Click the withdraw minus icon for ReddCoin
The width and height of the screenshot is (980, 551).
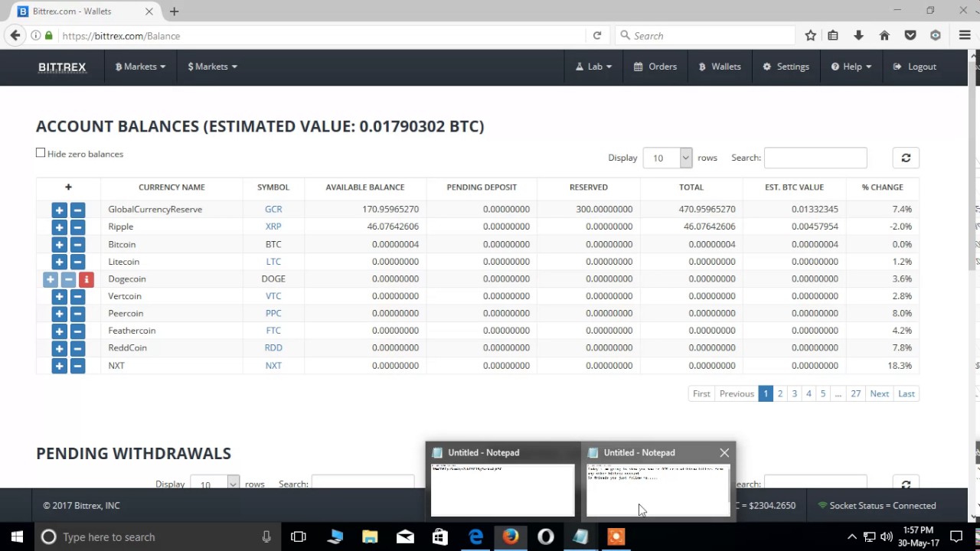click(x=77, y=347)
